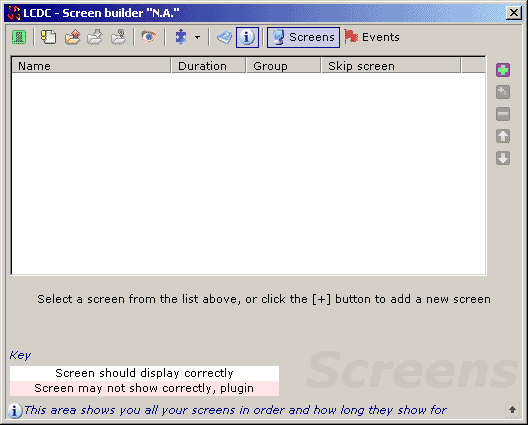528x425 pixels.
Task: Move screen up with arrow button
Action: 503,136
